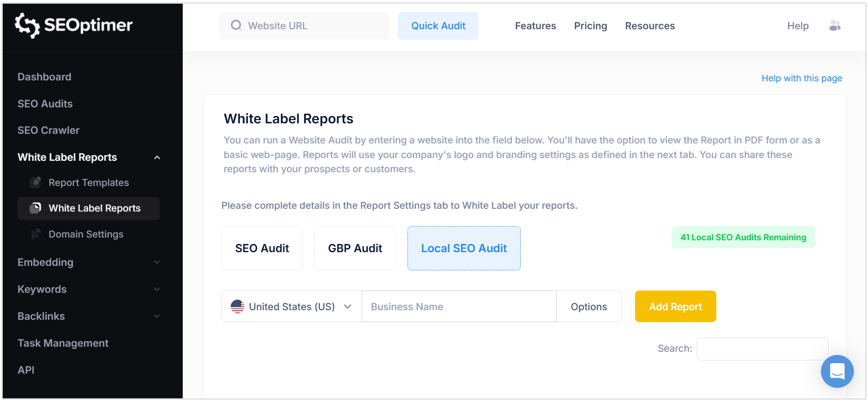Click the Help link in header
868x402 pixels.
coord(798,26)
